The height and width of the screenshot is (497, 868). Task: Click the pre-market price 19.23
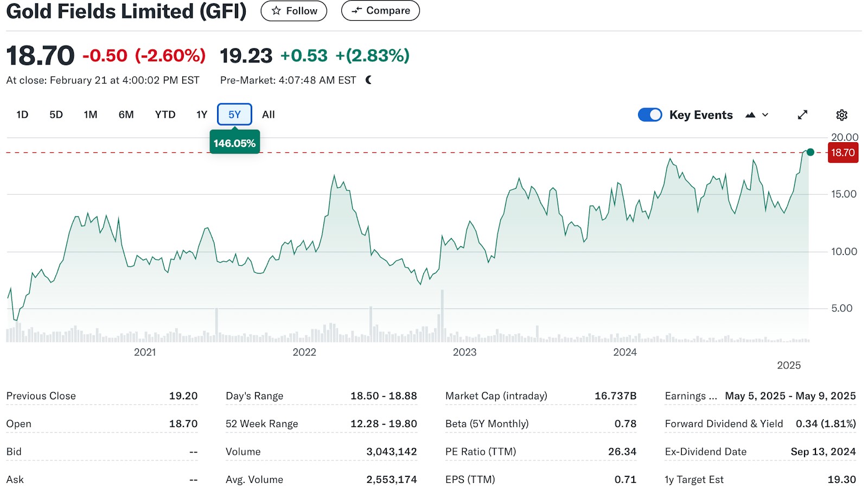[x=246, y=55]
